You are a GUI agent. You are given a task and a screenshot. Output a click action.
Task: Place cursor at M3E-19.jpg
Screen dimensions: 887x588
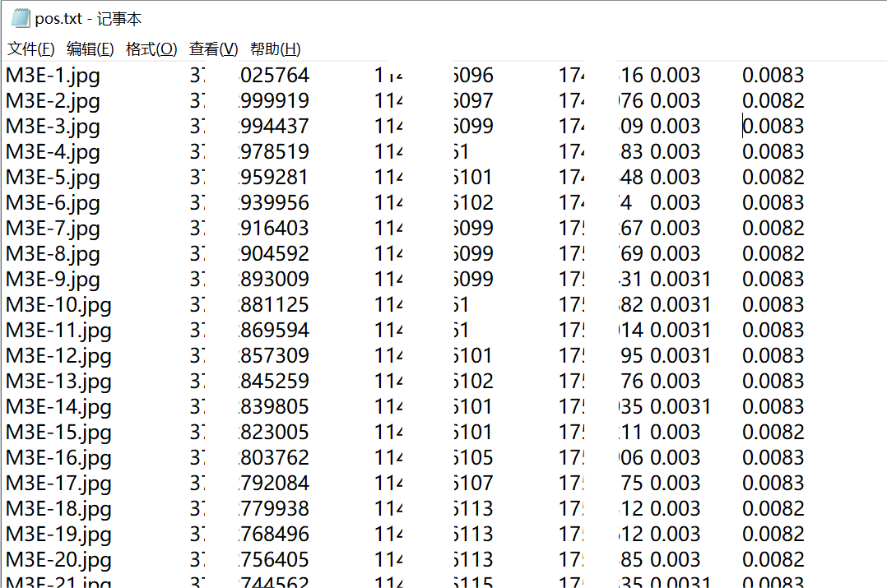58,535
